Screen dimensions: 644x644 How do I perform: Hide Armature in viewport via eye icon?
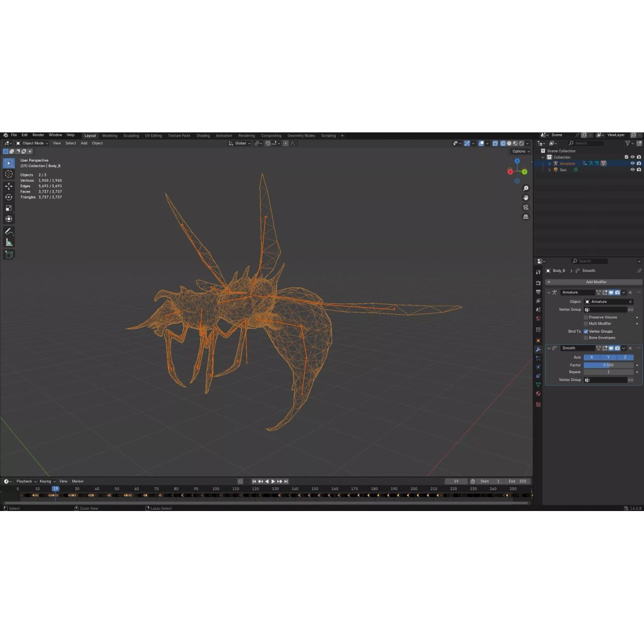633,163
